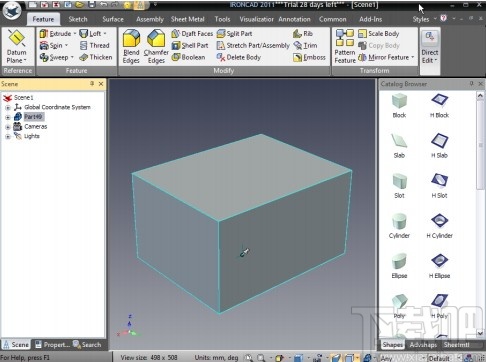This screenshot has height=362, width=486.
Task: Switch to the Sheetmtl catalog tab
Action: click(456, 345)
